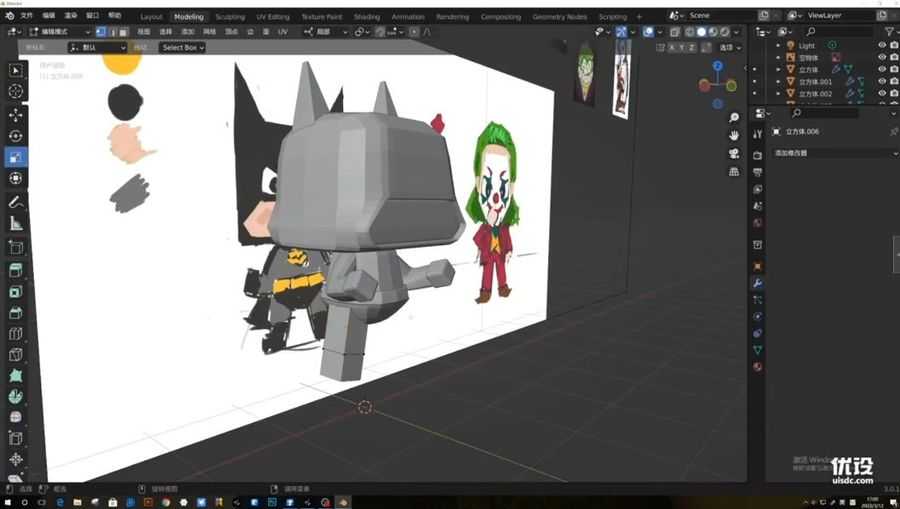The image size is (900, 509).
Task: Click the viewport zoom magnifier icon
Action: click(x=734, y=118)
